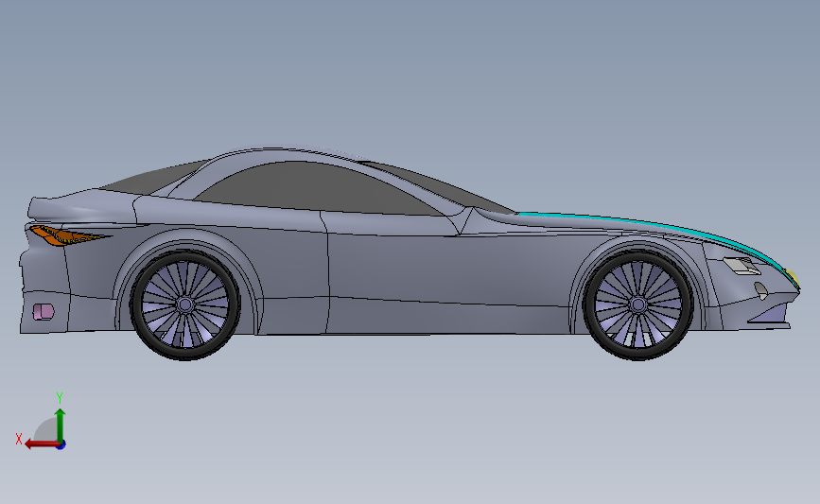This screenshot has height=504, width=820.
Task: Select the rear wheel of the car
Action: click(x=184, y=304)
